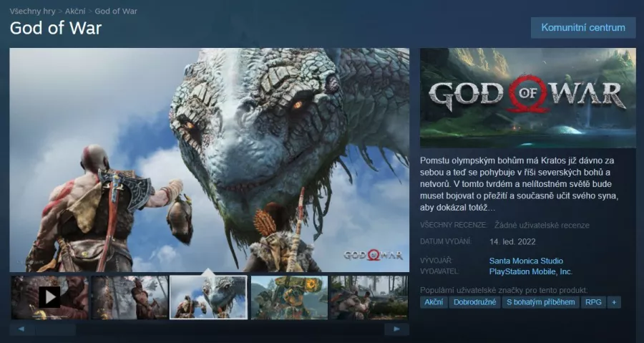The image size is (644, 343).
Task: Click the God of War page title
Action: (x=55, y=28)
